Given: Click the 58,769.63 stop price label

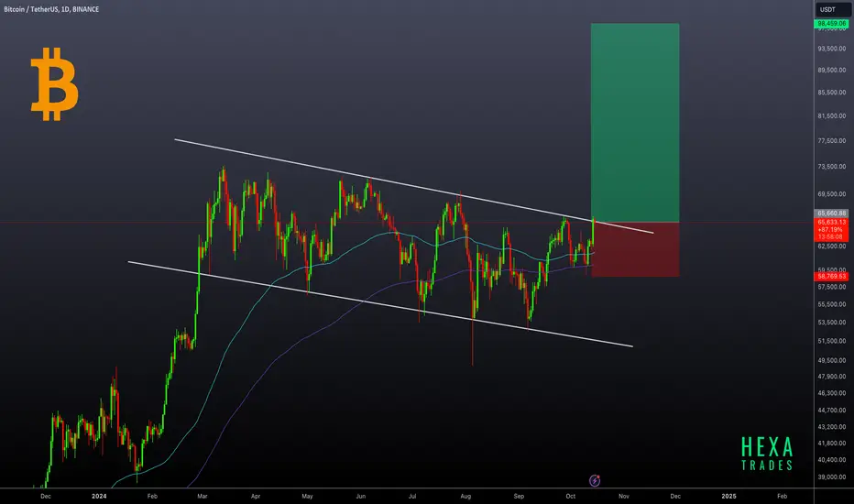Looking at the screenshot, I should click(x=832, y=276).
